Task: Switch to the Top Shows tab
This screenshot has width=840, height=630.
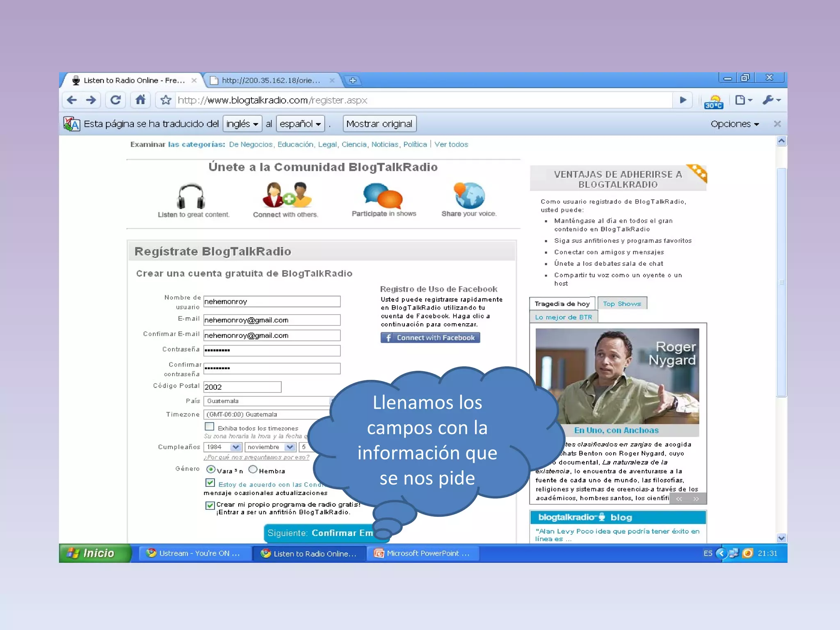Action: point(622,304)
